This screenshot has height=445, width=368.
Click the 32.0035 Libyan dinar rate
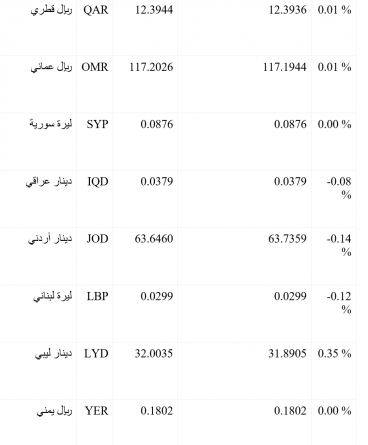[154, 354]
